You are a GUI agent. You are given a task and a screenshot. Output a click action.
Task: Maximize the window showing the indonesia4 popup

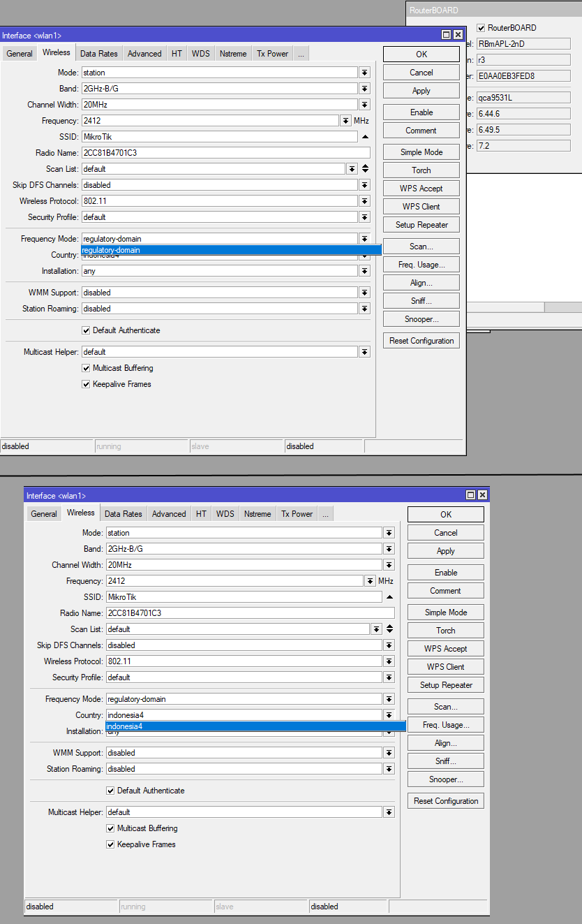click(471, 495)
